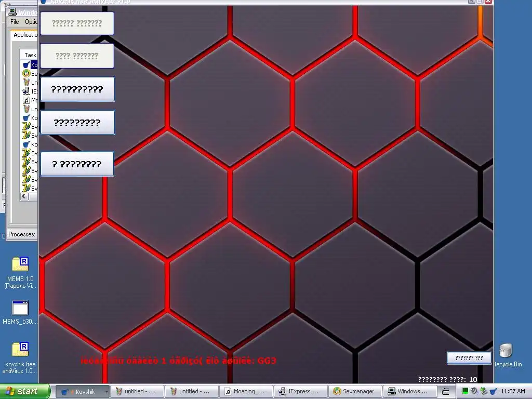Select the music note task in Task Manager
The height and width of the screenshot is (399, 532).
click(x=26, y=100)
